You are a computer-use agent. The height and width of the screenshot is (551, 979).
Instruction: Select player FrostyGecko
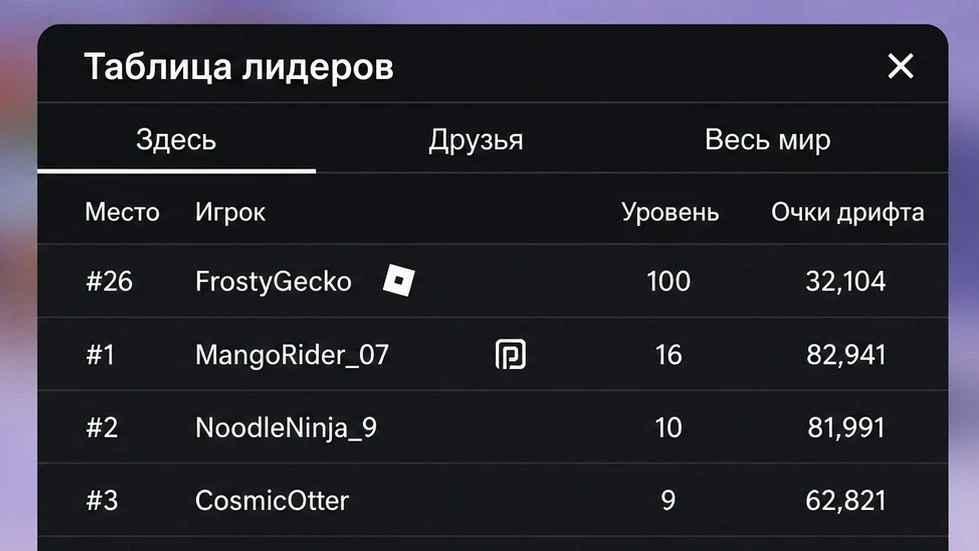click(x=273, y=281)
